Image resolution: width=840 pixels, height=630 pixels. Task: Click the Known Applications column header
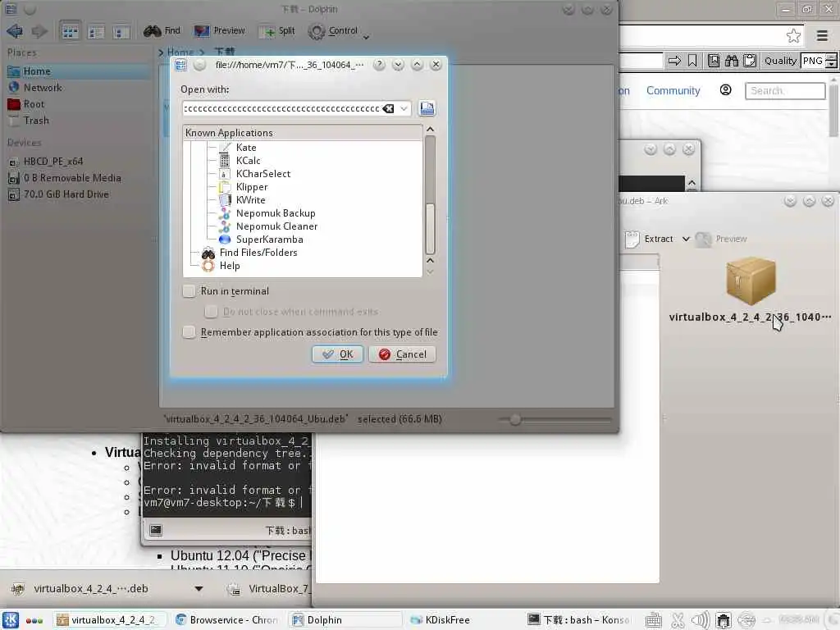[x=303, y=133]
